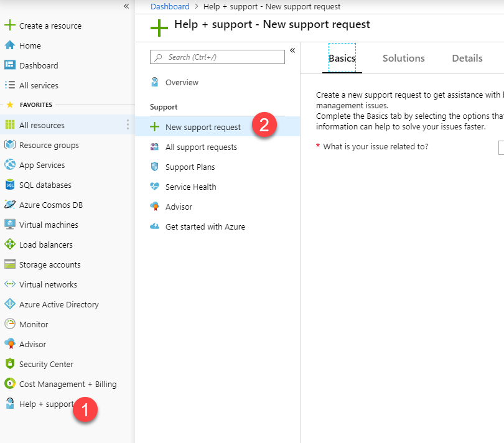Click the Search (Ctrl+/) input field

[217, 57]
